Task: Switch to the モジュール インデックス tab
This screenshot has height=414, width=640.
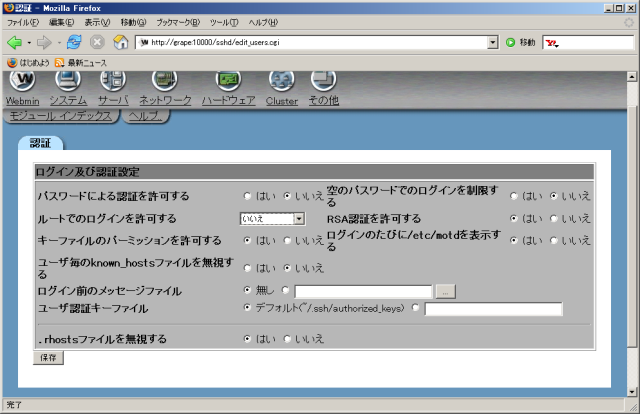Action: point(61,116)
